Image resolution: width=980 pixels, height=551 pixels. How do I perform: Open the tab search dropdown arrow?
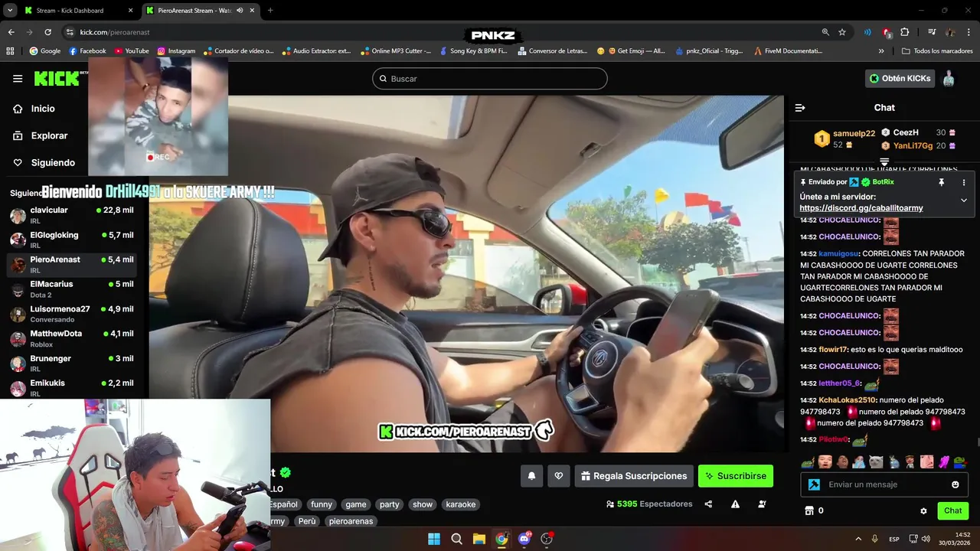point(9,11)
